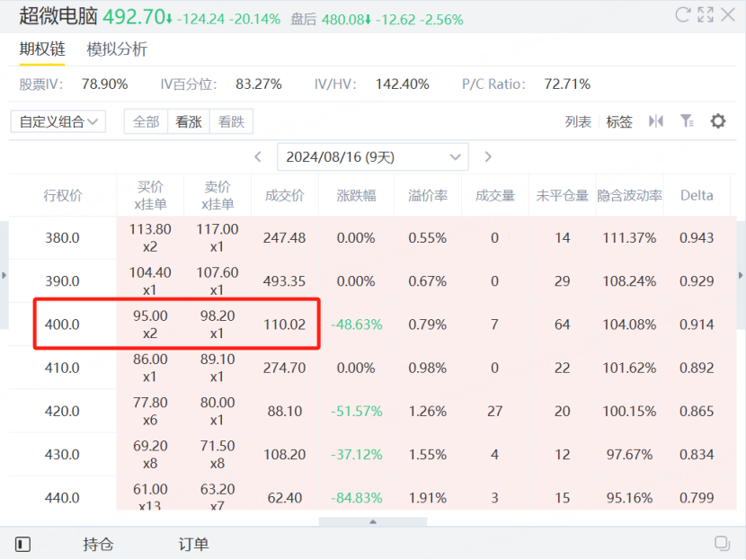Click the 买价 x挂单 column header

pyautogui.click(x=150, y=196)
